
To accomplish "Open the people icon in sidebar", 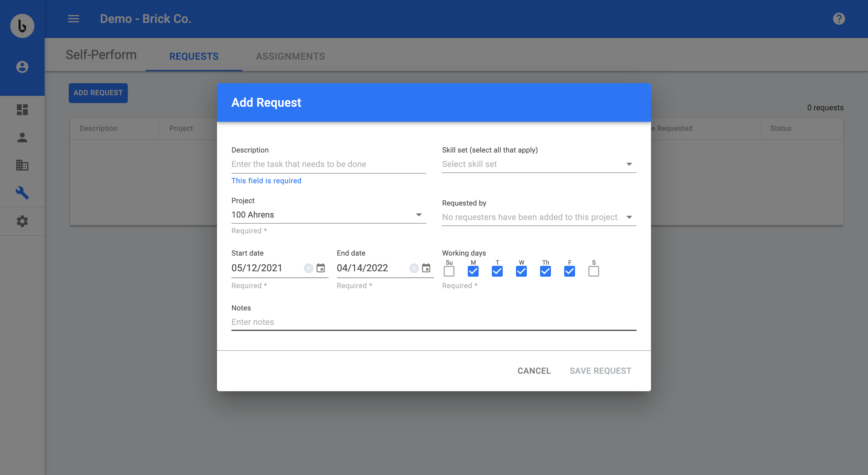I will (x=22, y=137).
